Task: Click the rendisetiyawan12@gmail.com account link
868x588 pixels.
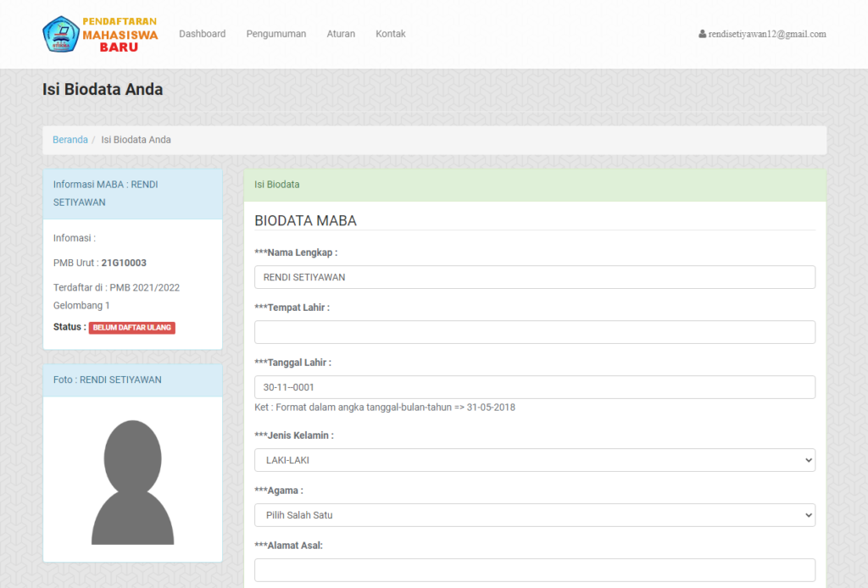Action: click(766, 34)
